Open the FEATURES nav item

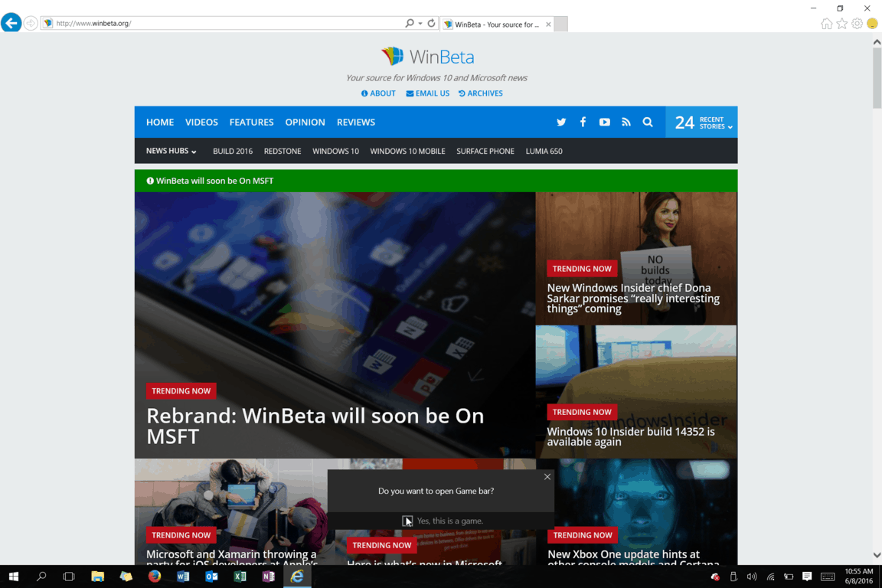click(251, 122)
